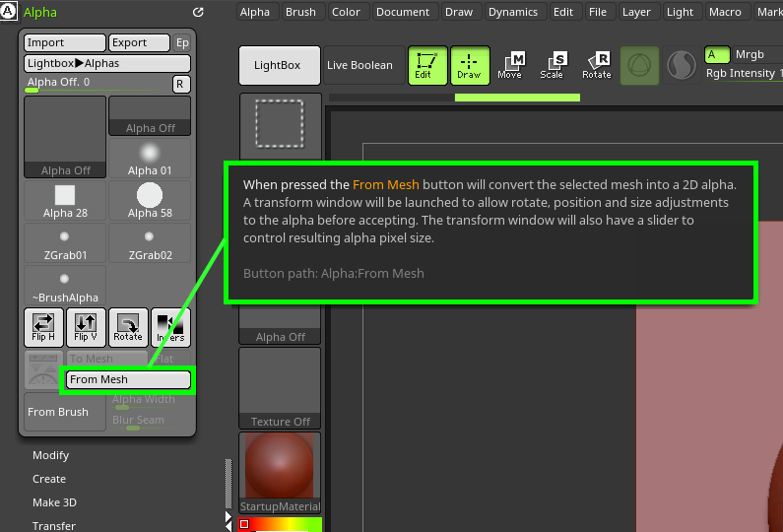Expand the Modify subpalette
The width and height of the screenshot is (783, 532).
click(x=50, y=455)
